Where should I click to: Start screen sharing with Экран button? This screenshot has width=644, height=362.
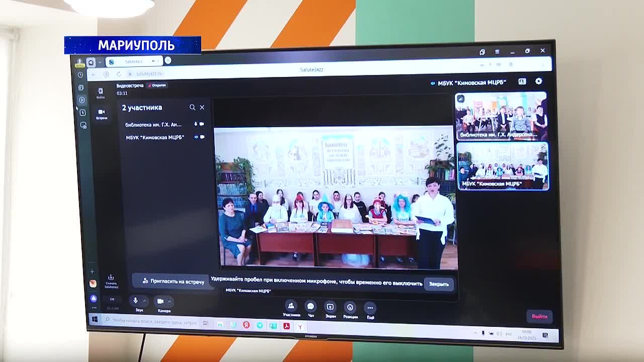[330, 309]
